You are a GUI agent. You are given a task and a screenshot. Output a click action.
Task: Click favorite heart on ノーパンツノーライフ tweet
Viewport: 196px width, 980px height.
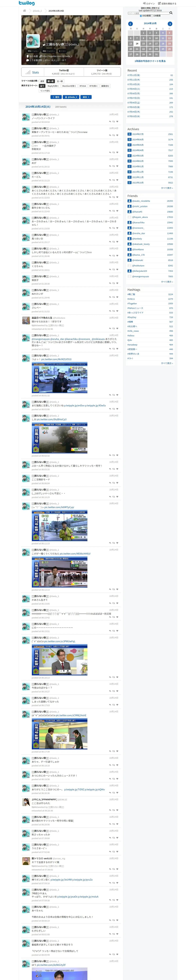click(117, 122)
